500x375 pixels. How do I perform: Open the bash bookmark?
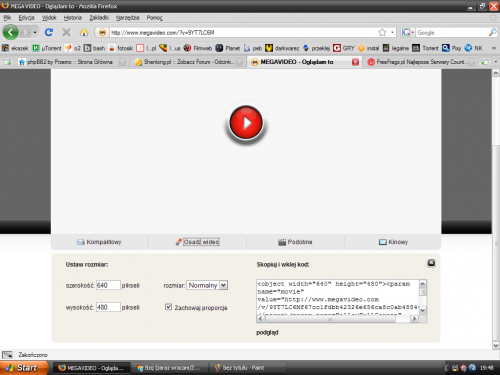pyautogui.click(x=94, y=48)
